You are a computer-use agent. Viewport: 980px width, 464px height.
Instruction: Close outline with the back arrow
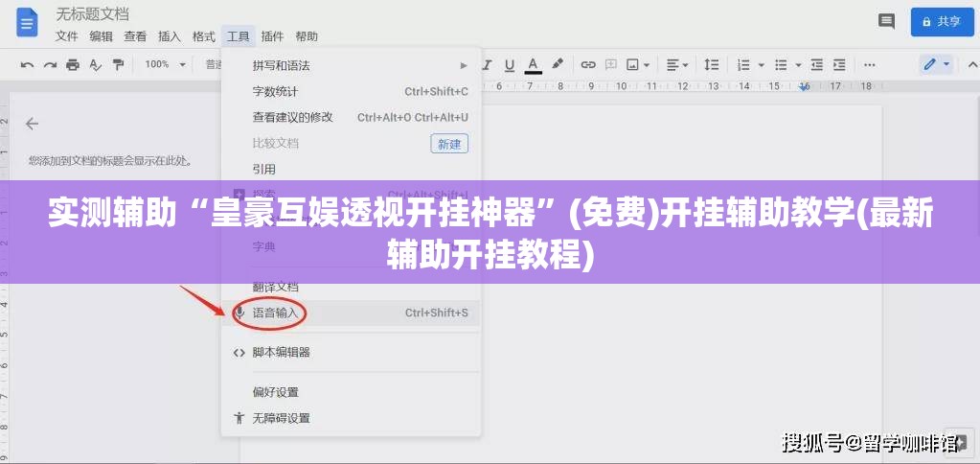click(32, 124)
